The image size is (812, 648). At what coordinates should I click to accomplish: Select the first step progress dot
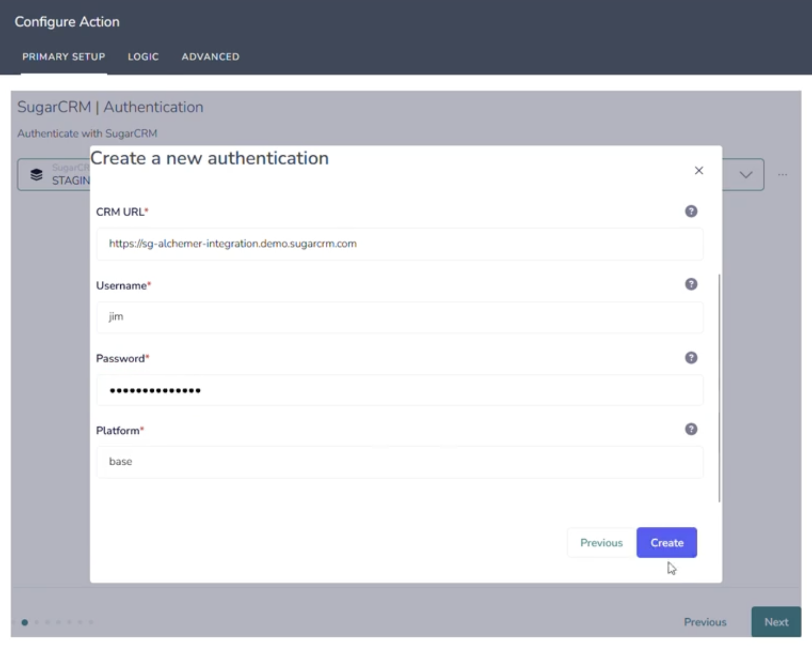(x=25, y=622)
